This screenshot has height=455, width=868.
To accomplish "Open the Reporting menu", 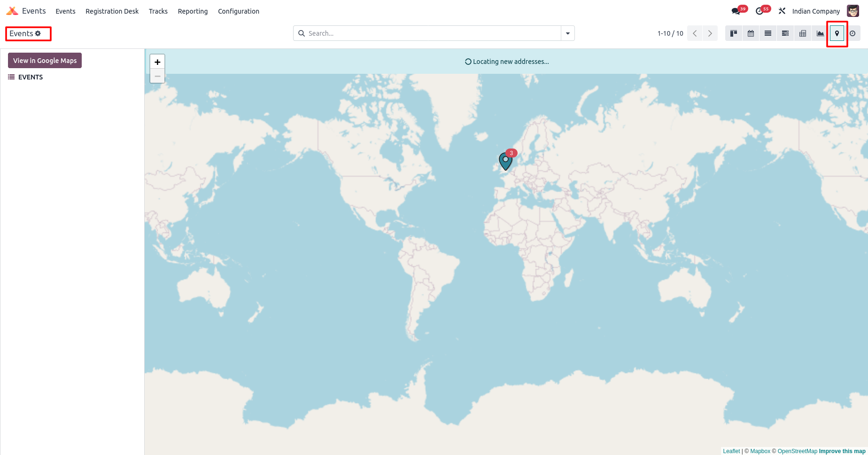I will (193, 11).
